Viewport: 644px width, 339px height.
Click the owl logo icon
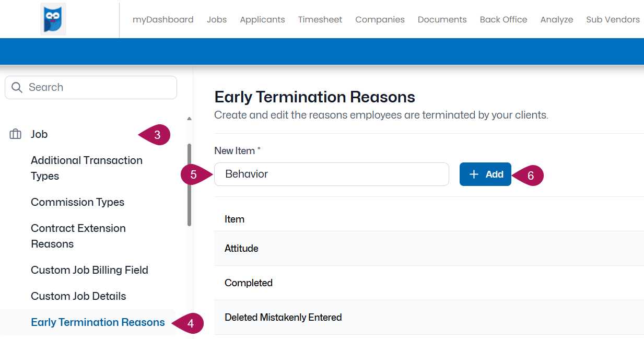[x=53, y=19]
